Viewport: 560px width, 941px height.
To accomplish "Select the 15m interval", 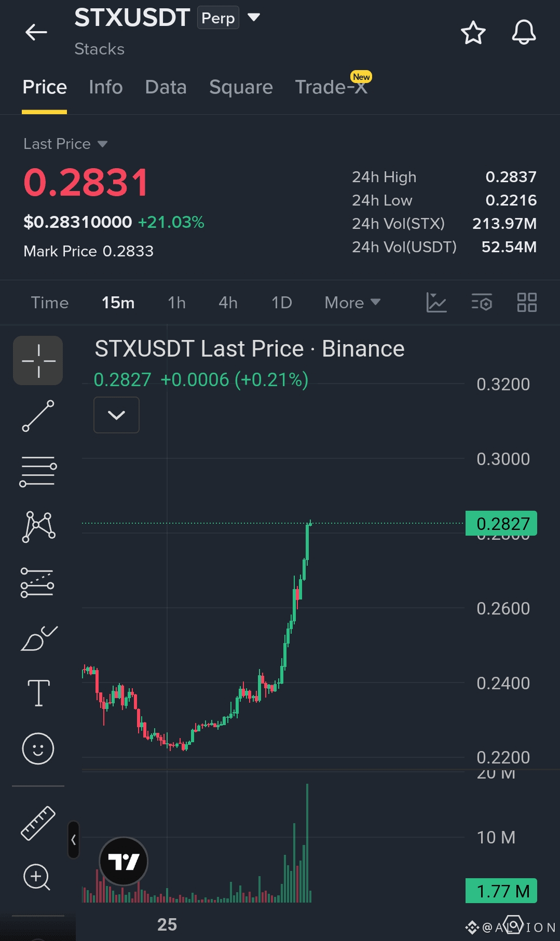I will pyautogui.click(x=118, y=303).
